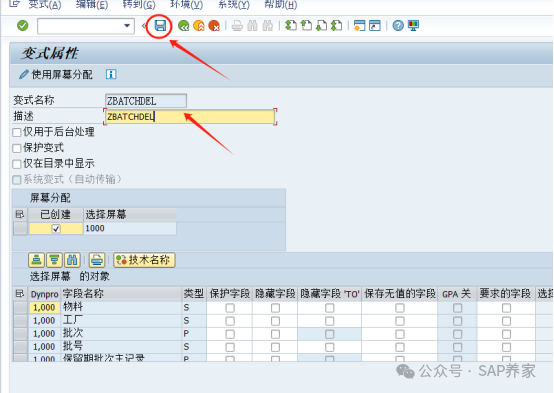The height and width of the screenshot is (393, 554).
Task: Click the 描述 input field
Action: 190,117
